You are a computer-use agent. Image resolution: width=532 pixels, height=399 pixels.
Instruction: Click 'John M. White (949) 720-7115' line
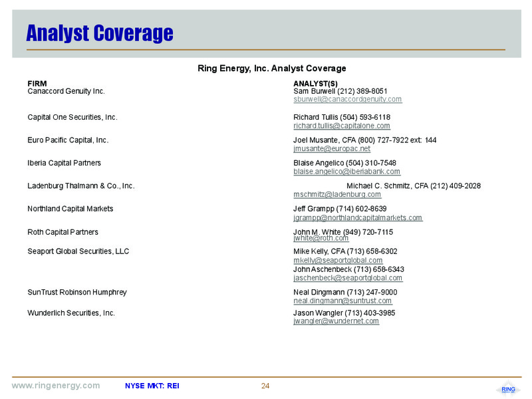[343, 232]
